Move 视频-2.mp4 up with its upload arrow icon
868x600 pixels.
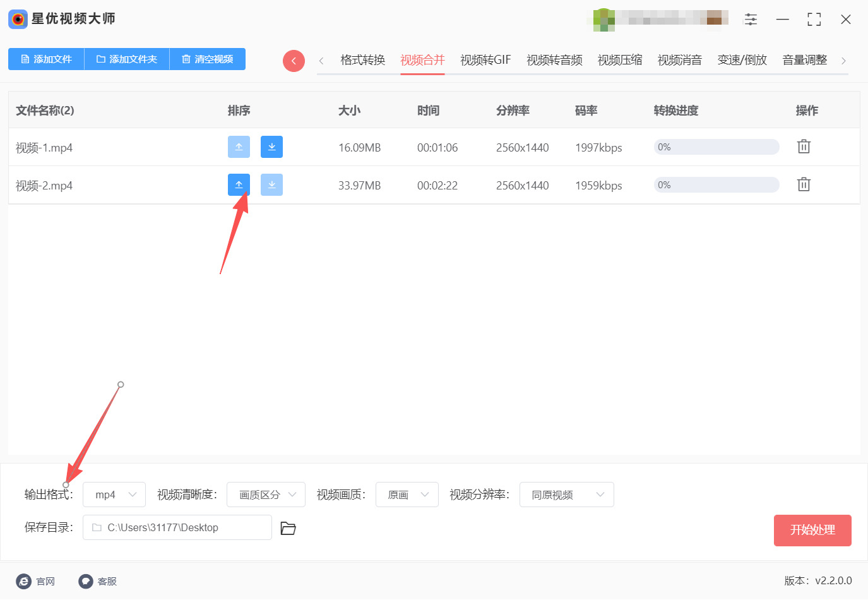[239, 185]
